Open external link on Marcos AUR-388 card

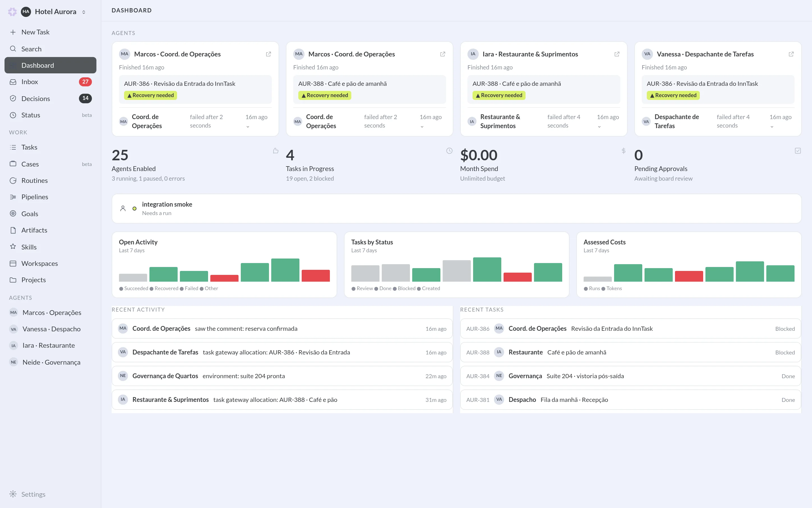(443, 54)
